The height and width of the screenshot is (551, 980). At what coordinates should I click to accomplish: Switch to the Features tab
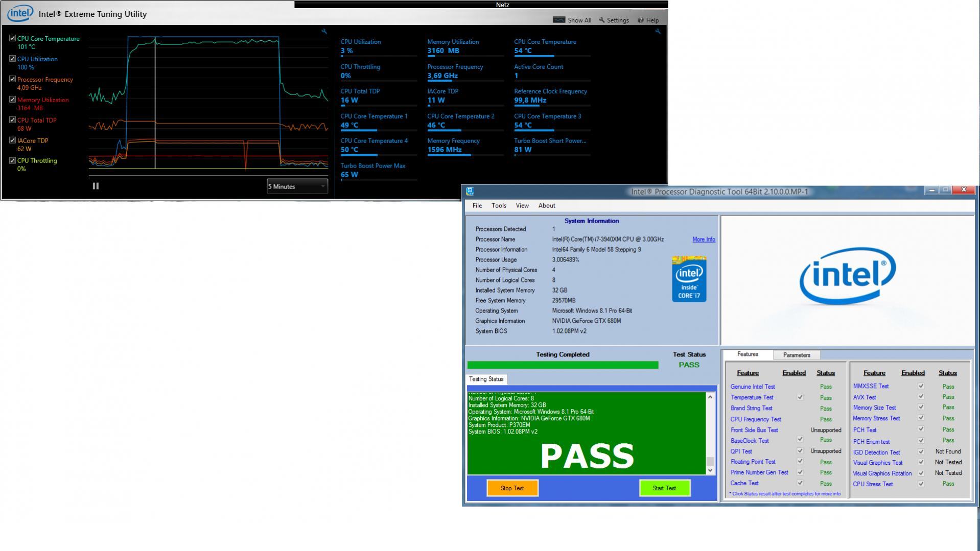click(x=748, y=354)
